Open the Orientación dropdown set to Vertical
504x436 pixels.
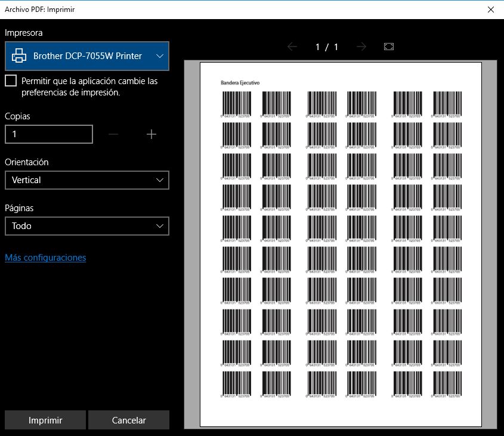[87, 180]
